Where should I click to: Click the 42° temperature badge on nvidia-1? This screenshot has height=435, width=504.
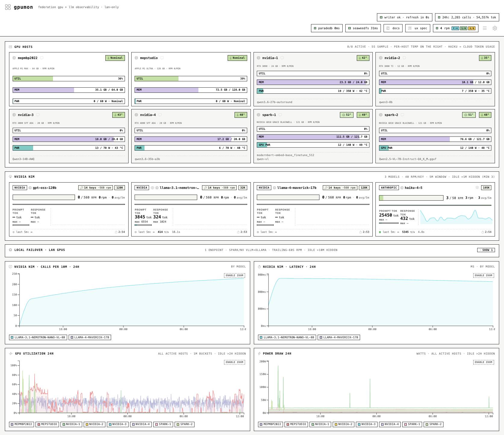[x=363, y=58]
